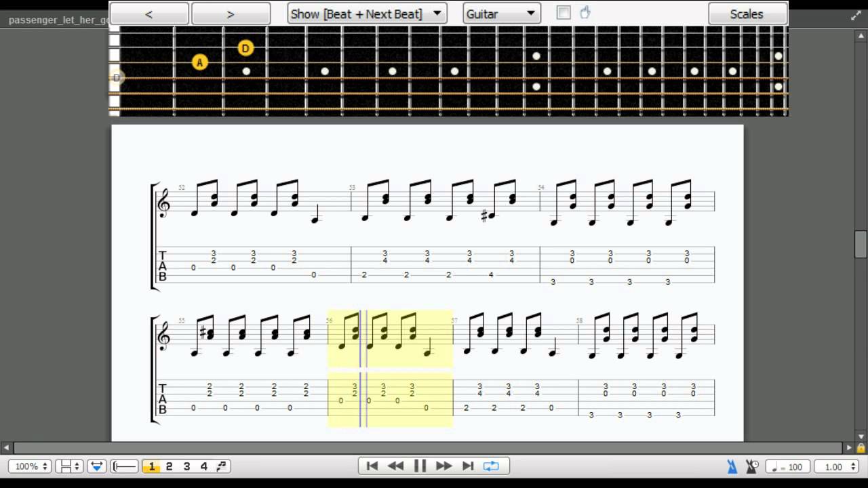The width and height of the screenshot is (868, 488).
Task: Click measure number 55 in the score
Action: tap(182, 321)
